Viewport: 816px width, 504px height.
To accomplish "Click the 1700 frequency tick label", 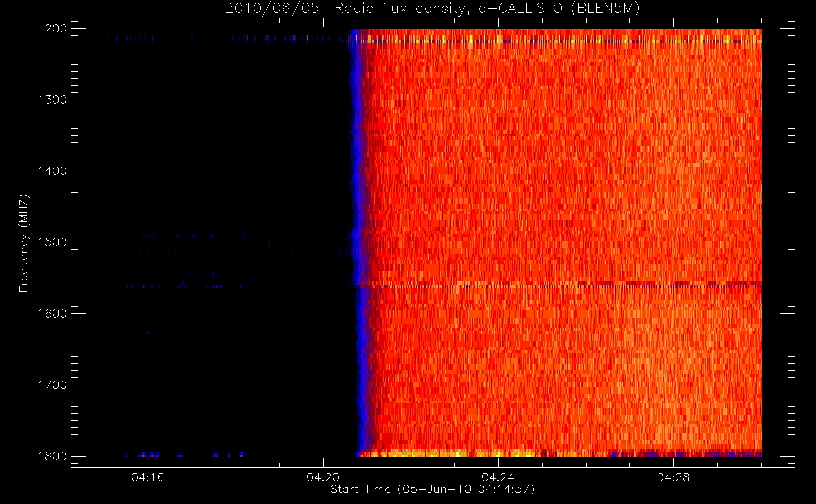I will 52,385.
